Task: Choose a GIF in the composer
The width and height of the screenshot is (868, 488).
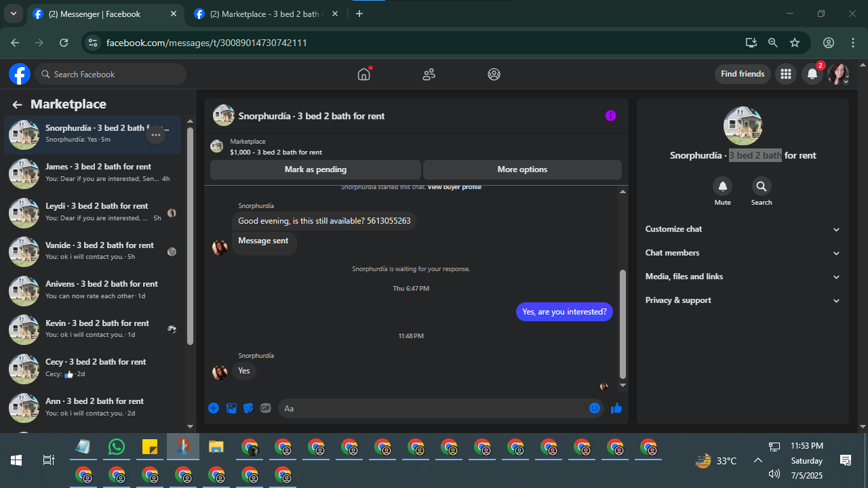Action: [266, 408]
